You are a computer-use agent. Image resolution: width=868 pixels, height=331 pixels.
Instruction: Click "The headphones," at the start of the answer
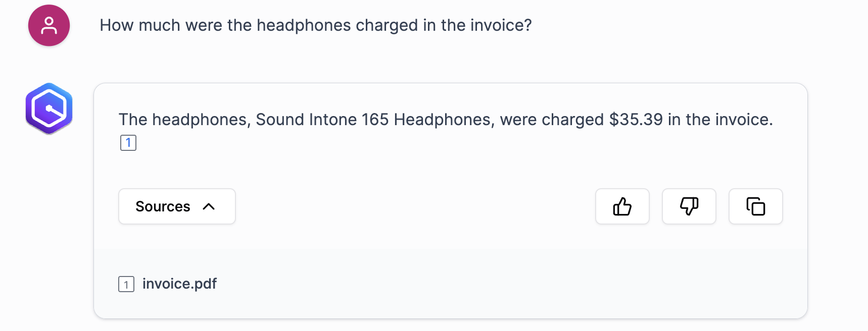click(x=184, y=120)
